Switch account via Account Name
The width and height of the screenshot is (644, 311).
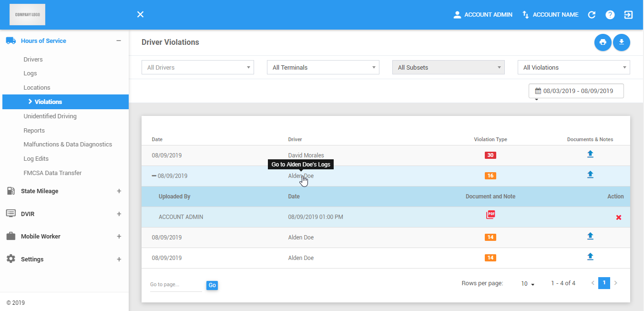point(550,15)
